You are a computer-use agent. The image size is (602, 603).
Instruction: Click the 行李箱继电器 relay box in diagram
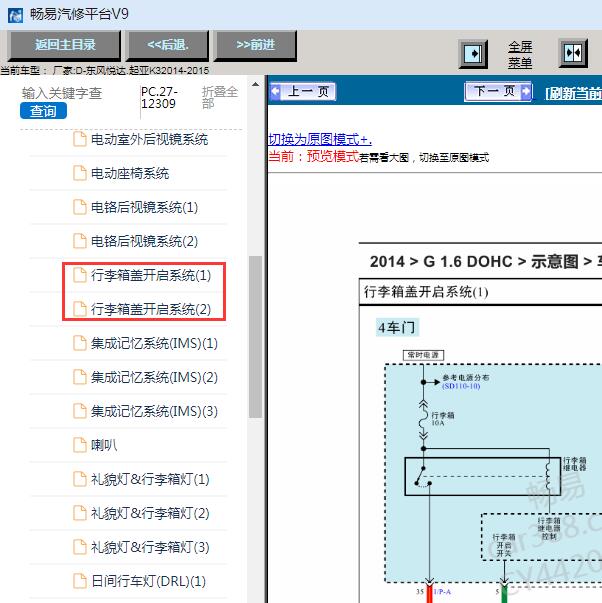pyautogui.click(x=482, y=476)
